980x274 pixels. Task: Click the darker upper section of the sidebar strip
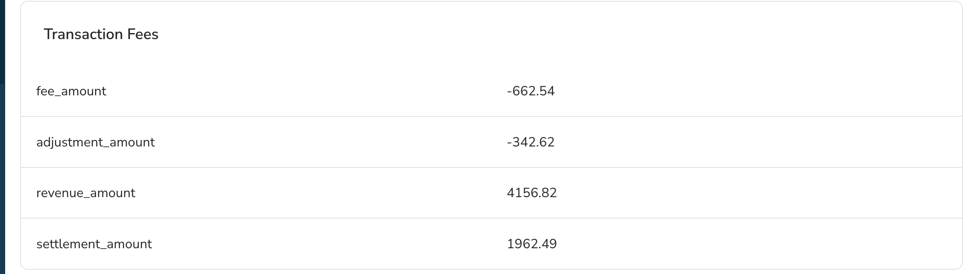click(x=2, y=42)
